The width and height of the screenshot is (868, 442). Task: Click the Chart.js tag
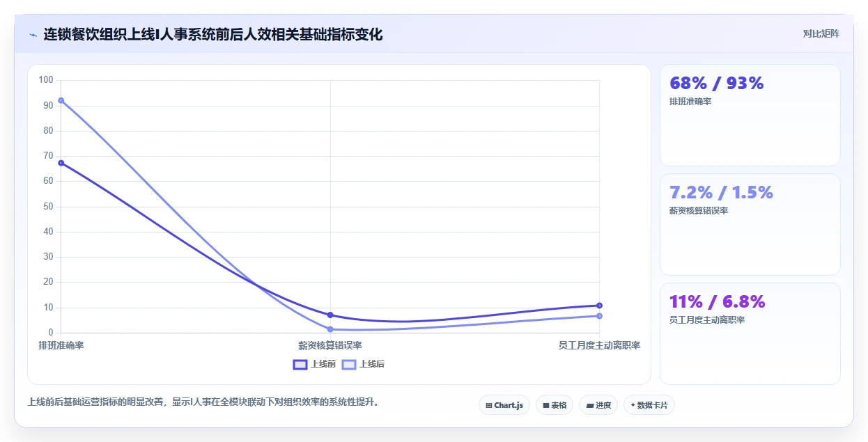coord(504,405)
